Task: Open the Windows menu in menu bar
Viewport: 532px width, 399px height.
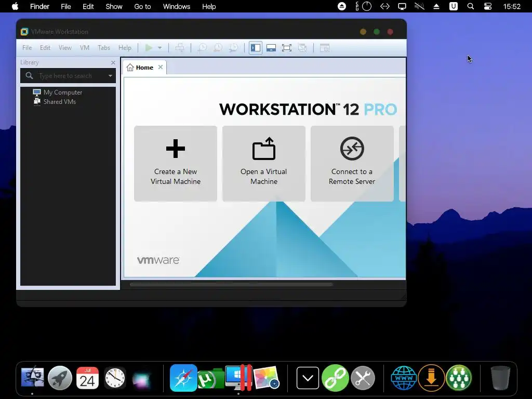Action: [x=177, y=6]
